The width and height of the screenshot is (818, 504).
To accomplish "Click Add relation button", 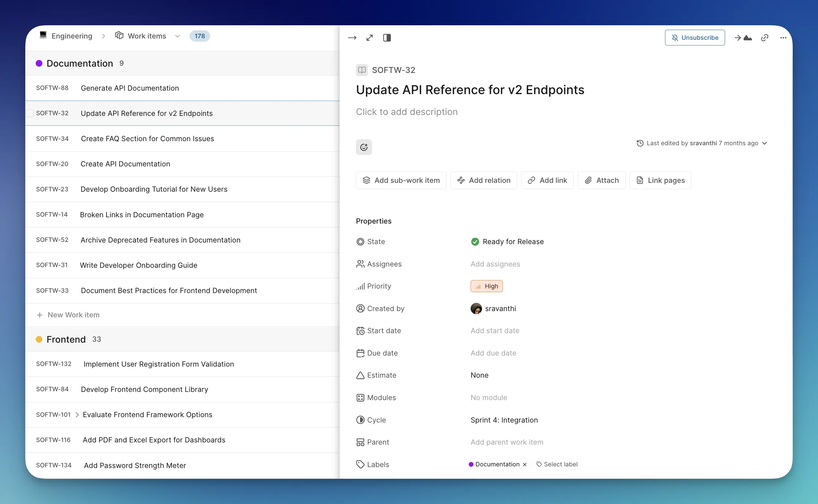I will (483, 180).
